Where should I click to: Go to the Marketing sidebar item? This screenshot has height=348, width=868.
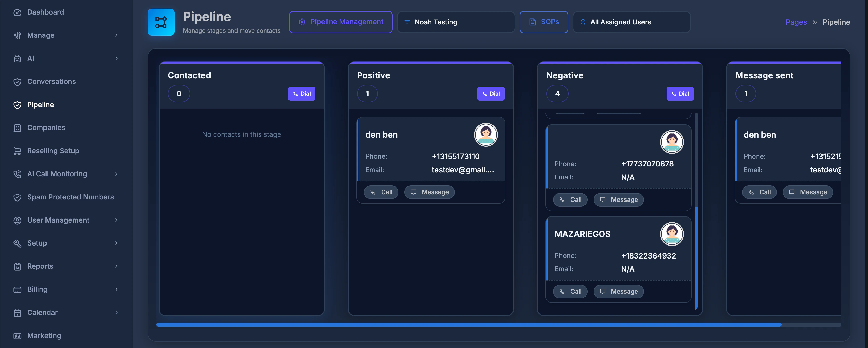[44, 336]
